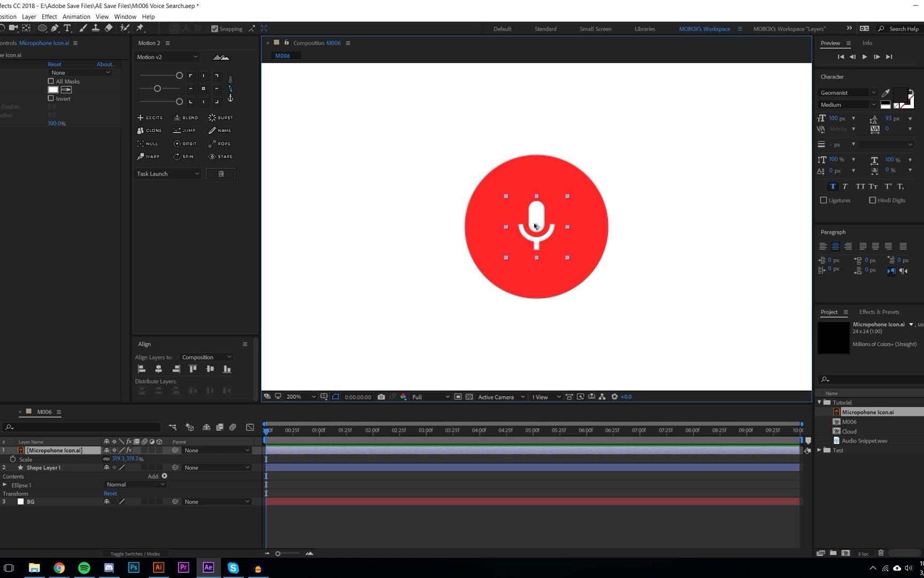
Task: Open the Effect menu
Action: click(49, 17)
